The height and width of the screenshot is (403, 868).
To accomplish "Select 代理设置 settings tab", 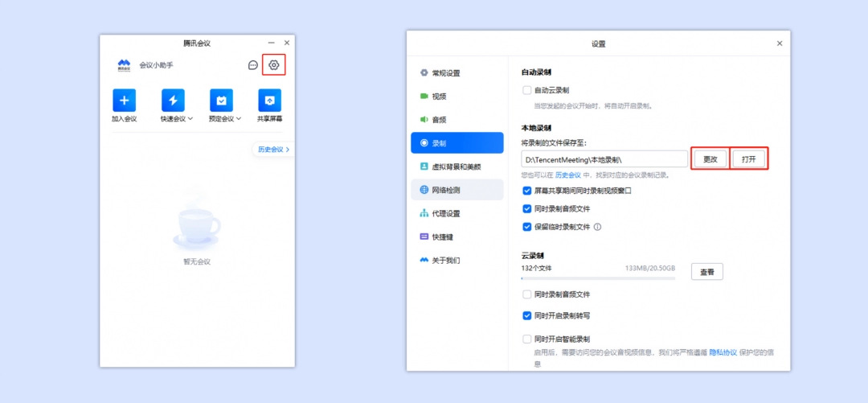I will [x=457, y=213].
